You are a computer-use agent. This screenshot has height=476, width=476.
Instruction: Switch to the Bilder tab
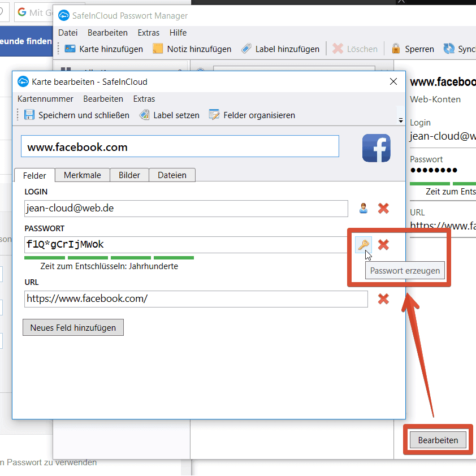129,175
